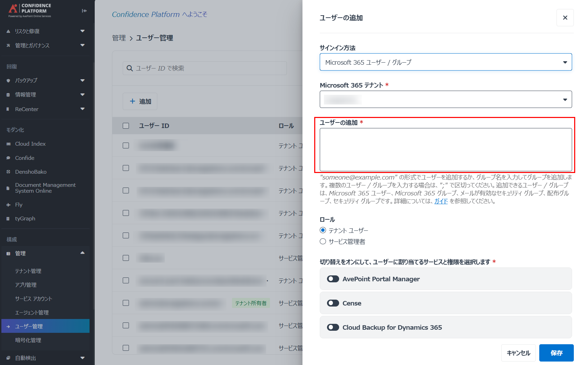
Task: Turn on Cloud Backup for Dynamics 365
Action: pos(333,327)
